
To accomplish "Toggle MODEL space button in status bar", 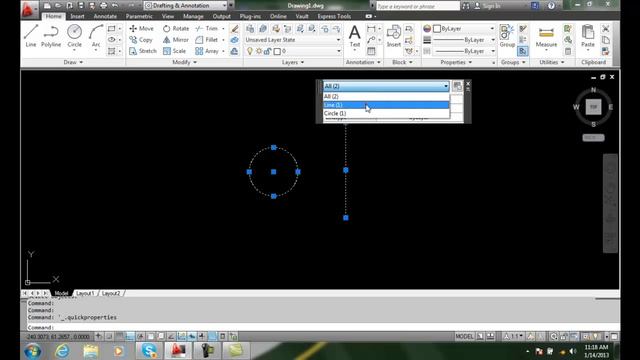I will [464, 336].
